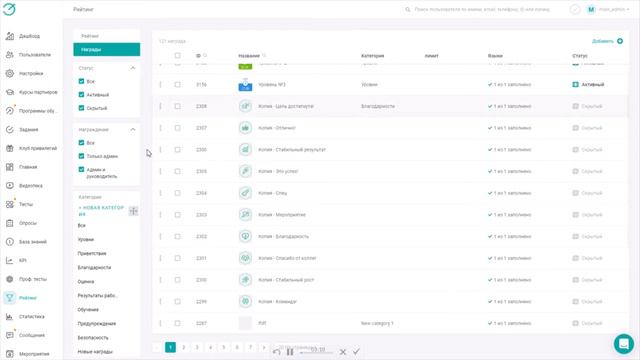Image resolution: width=640 pixels, height=360 pixels.
Task: Toggle status filter Все checkbox
Action: click(81, 81)
